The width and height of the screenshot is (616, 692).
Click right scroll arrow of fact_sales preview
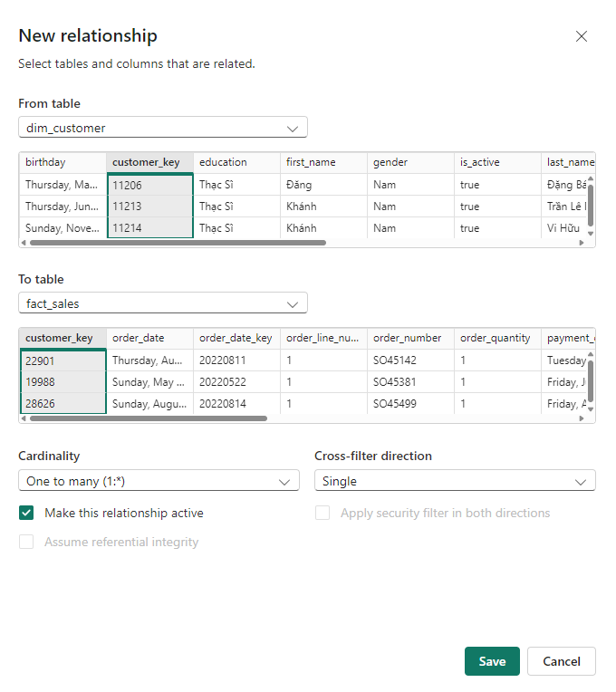coord(582,418)
